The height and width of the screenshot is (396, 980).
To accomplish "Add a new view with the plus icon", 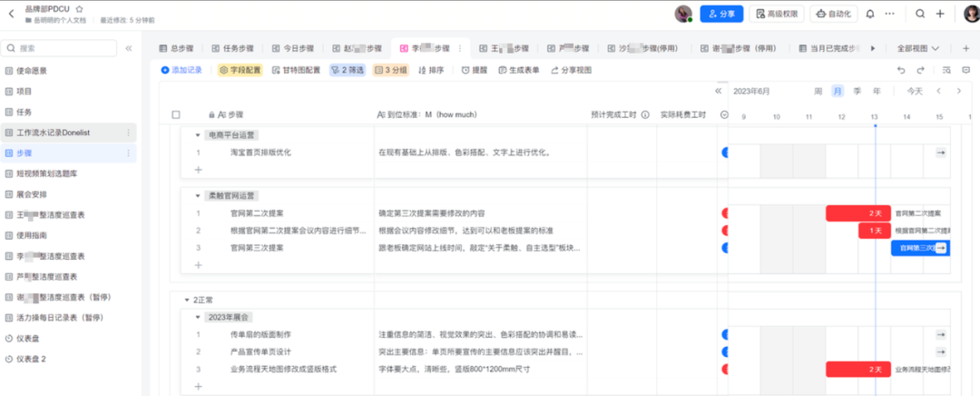I will [x=965, y=48].
